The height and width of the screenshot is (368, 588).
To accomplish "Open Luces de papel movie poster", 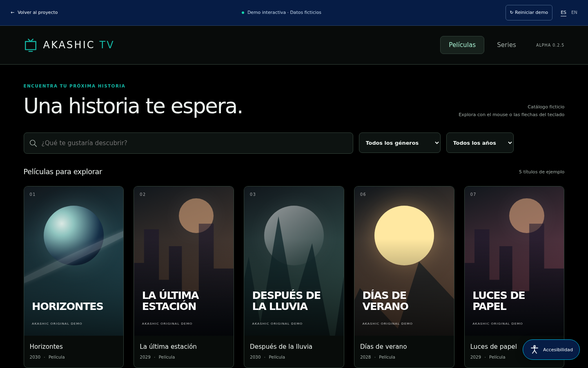I will tap(514, 261).
